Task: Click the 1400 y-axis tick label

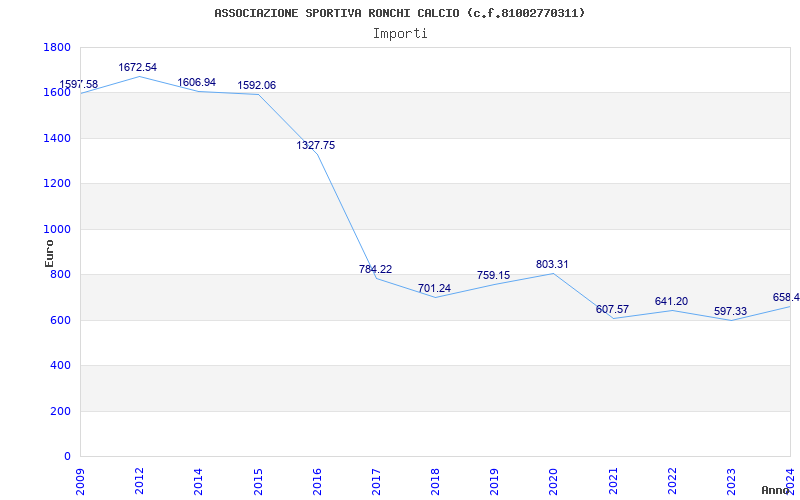Action: pos(57,138)
